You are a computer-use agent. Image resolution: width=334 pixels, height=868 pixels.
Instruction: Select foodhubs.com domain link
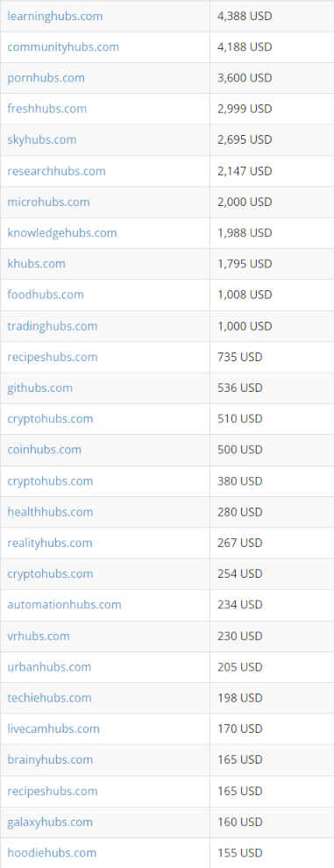point(46,295)
